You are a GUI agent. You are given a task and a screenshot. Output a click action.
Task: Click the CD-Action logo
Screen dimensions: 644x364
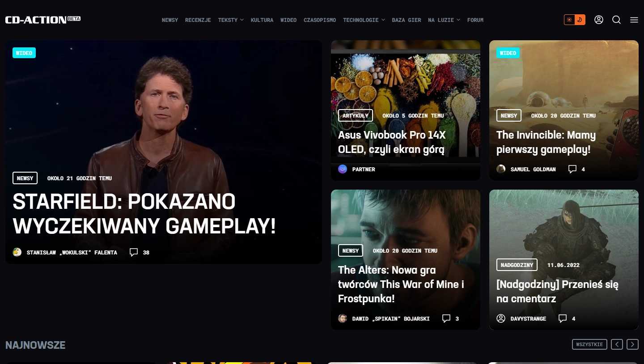point(43,20)
